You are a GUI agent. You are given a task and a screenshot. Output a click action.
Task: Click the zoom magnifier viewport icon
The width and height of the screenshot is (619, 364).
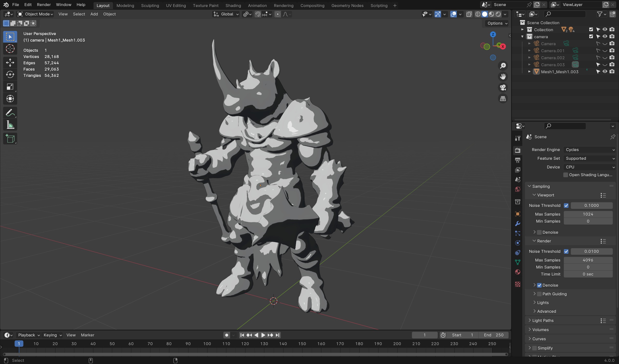(503, 66)
